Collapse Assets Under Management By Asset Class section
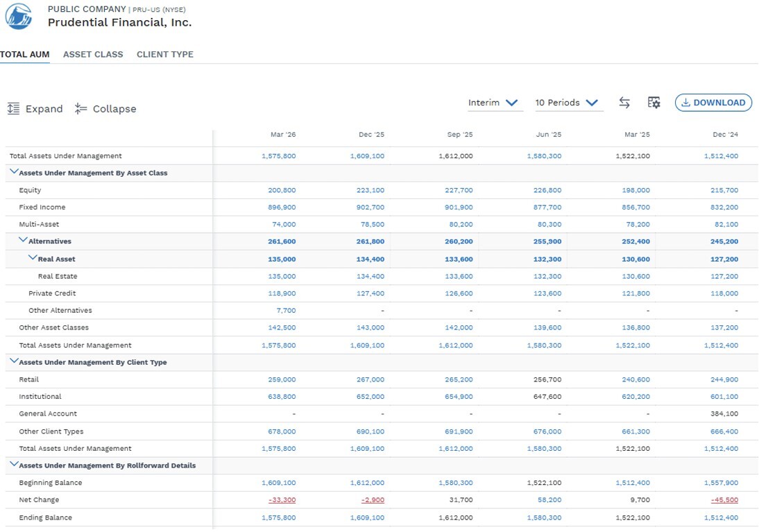 pyautogui.click(x=14, y=172)
